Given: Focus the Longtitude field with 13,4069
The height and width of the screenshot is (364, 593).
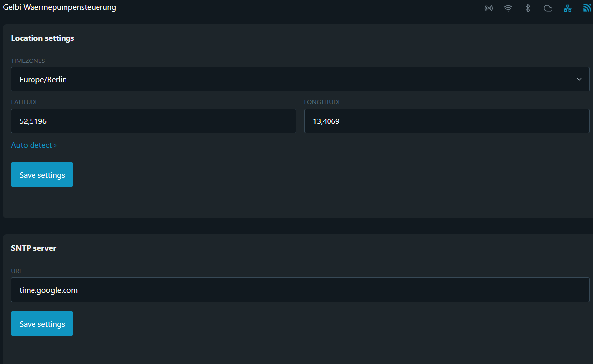Looking at the screenshot, I should pos(447,121).
